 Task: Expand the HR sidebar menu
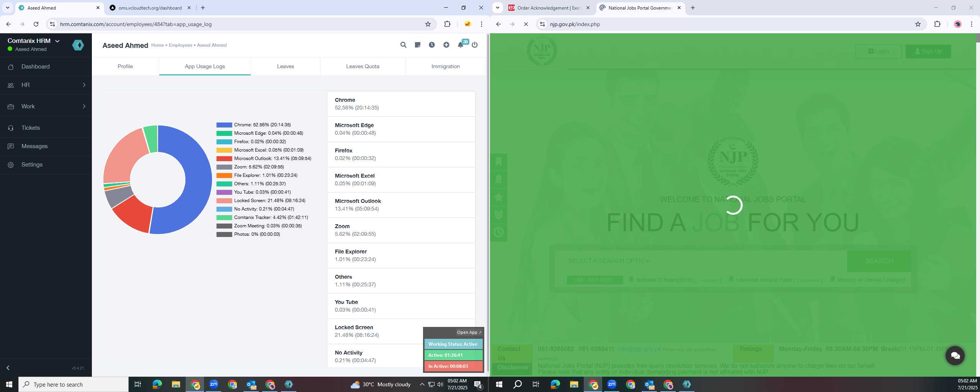pyautogui.click(x=46, y=85)
